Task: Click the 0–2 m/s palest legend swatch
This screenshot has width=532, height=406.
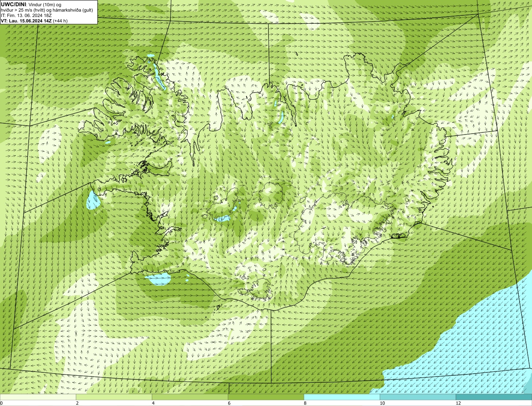Action: click(x=38, y=397)
